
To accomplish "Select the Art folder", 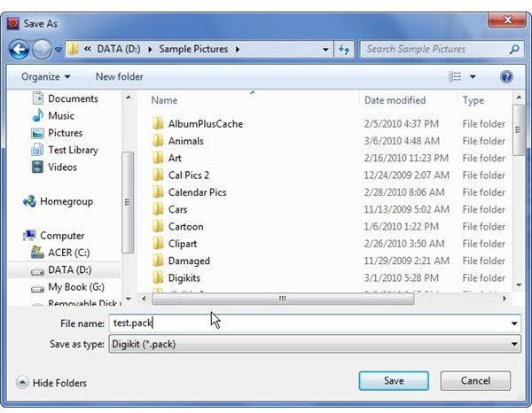I will [x=175, y=158].
